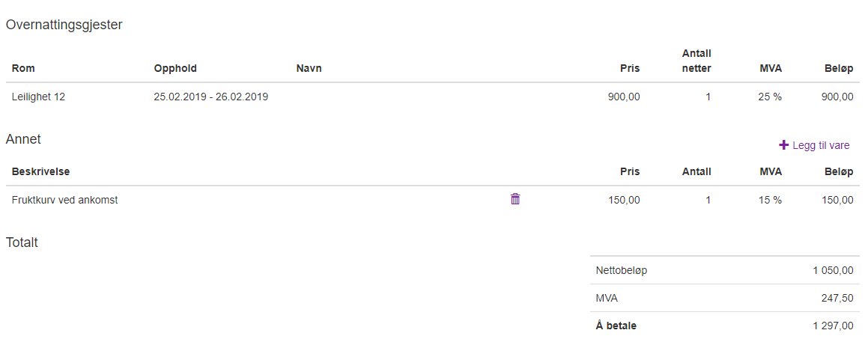
Task: Click the Legg til vare link
Action: (821, 145)
